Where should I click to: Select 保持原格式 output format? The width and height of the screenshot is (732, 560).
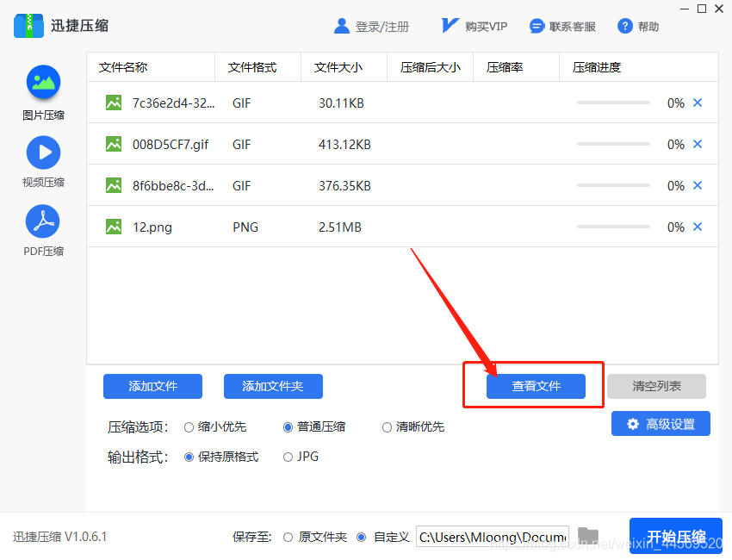click(189, 457)
